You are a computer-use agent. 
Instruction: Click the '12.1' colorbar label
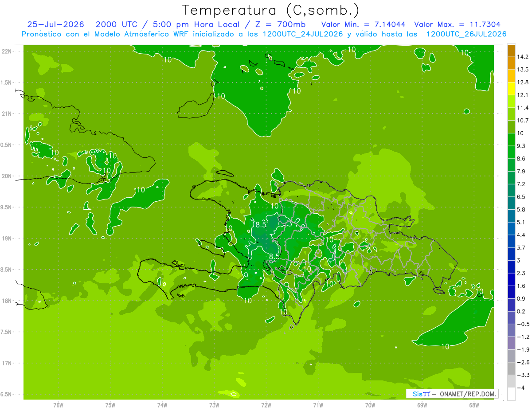pyautogui.click(x=523, y=95)
